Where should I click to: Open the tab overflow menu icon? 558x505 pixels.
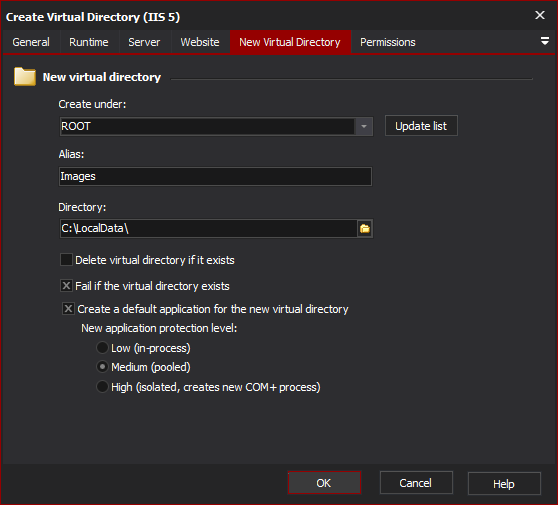pos(544,41)
